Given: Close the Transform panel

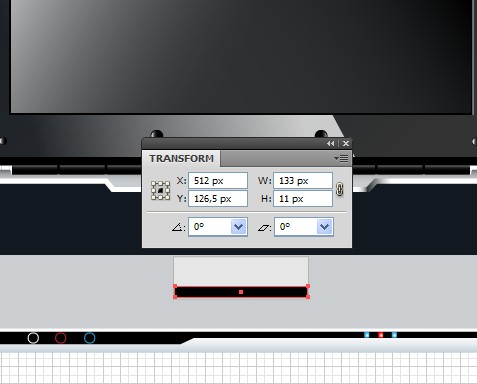Looking at the screenshot, I should point(346,144).
